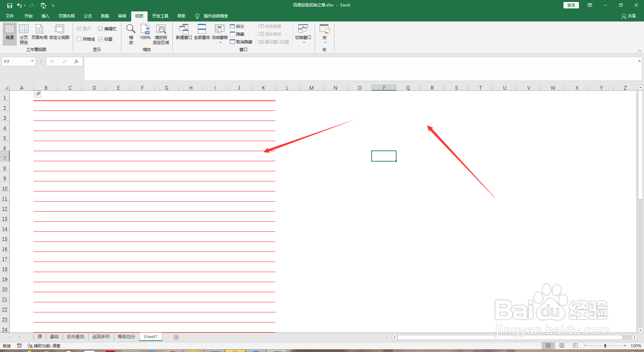Switch to the 返回多列 sheet tab

pos(101,337)
